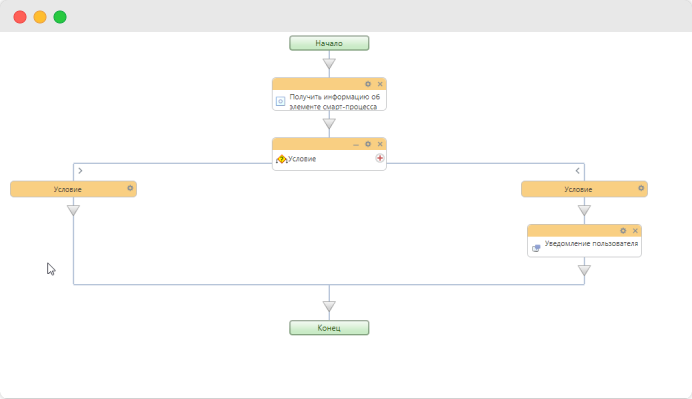This screenshot has width=692, height=399.
Task: Open gear settings on left Условие branch
Action: (130, 188)
